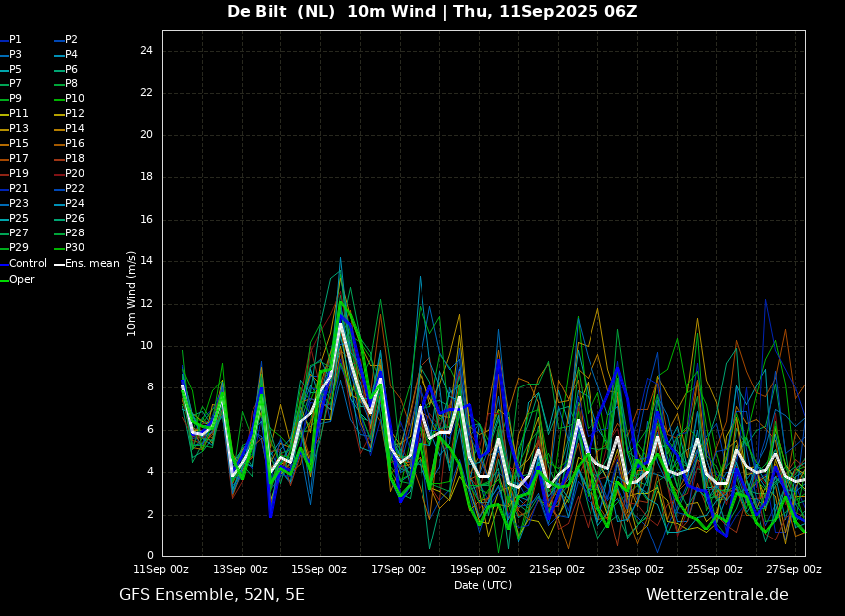Click the chart title De Bilt (NL)
845x616 pixels.
(280, 12)
